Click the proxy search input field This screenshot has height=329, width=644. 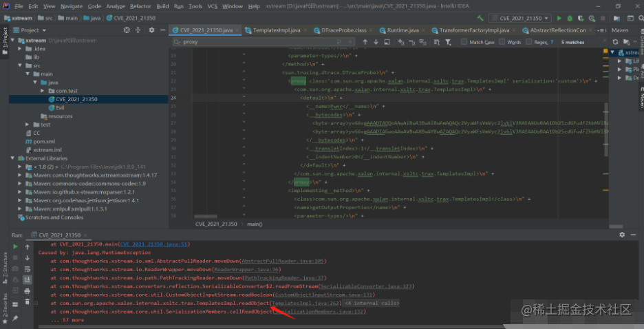(263, 42)
